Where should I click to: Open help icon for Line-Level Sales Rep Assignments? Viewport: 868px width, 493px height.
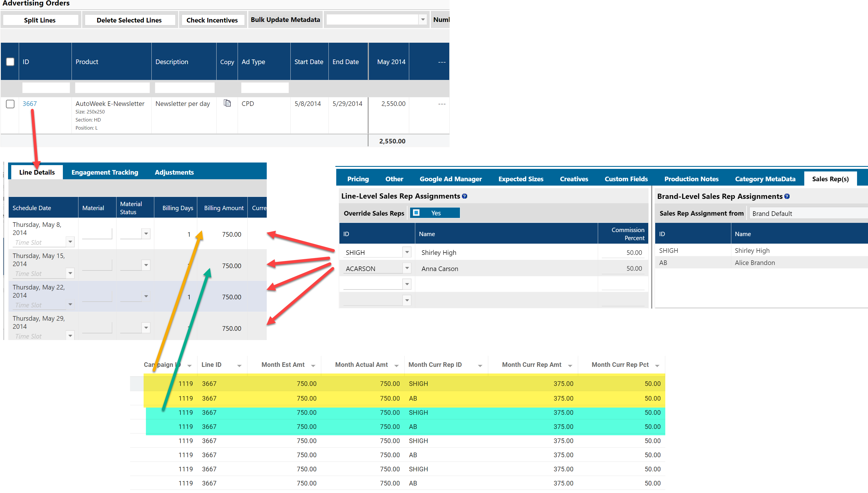[465, 196]
